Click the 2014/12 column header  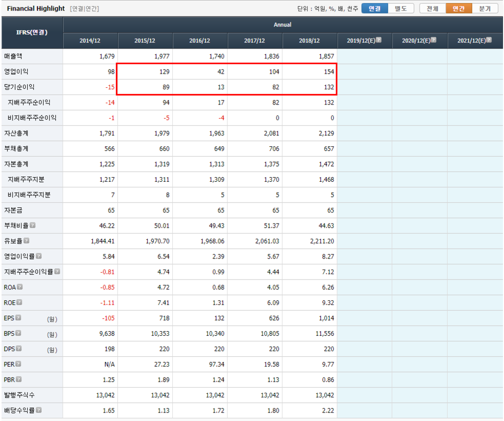[90, 41]
